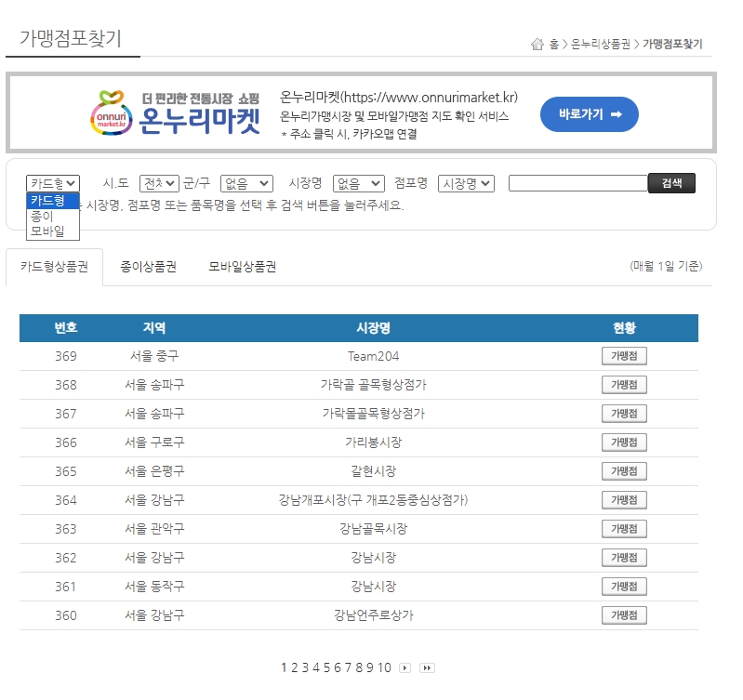Open the 군/구 district dropdown

246,183
